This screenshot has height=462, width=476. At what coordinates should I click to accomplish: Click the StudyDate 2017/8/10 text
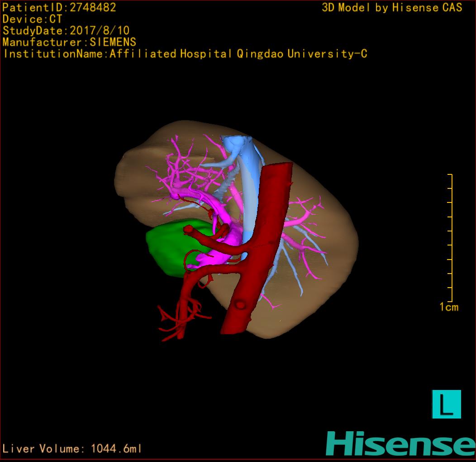tap(66, 31)
